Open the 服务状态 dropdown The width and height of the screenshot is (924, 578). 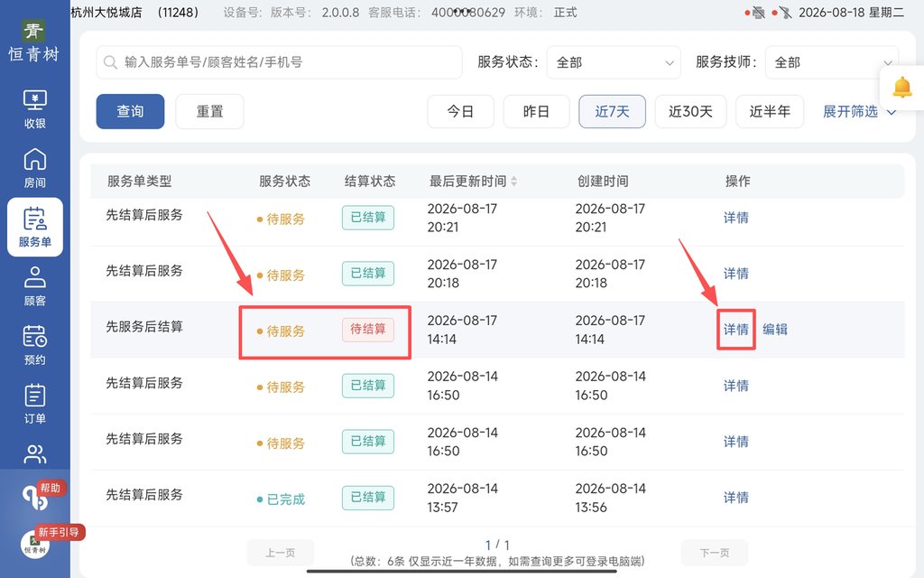coord(614,62)
